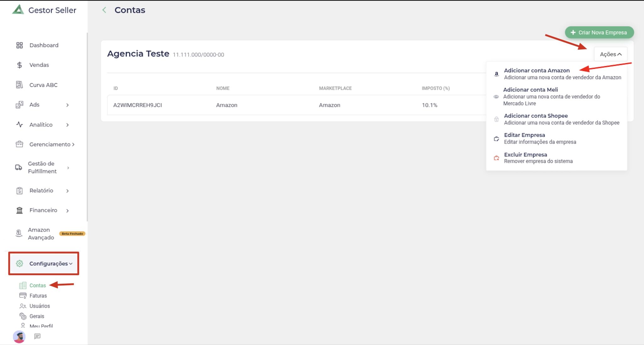Click the Excluir Empresa red icon
The height and width of the screenshot is (345, 644).
pyautogui.click(x=496, y=158)
